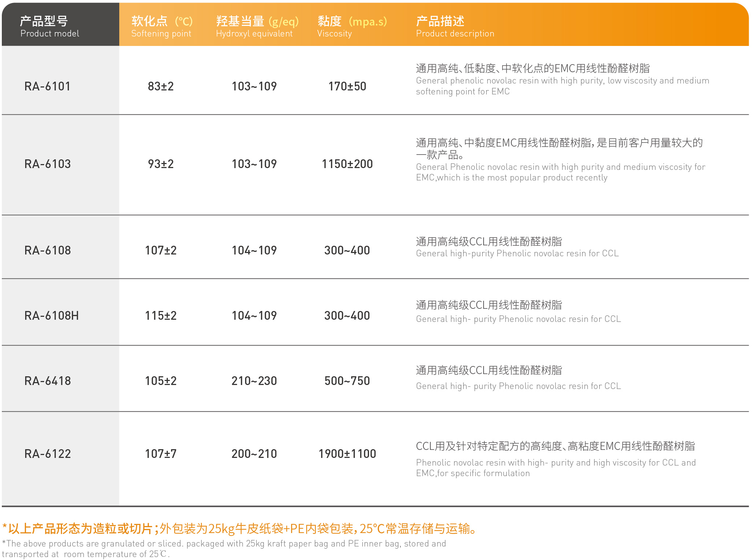Select the 210~230 hydroxyl equivalent for RA-6418
752x560 pixels.
coord(255,381)
